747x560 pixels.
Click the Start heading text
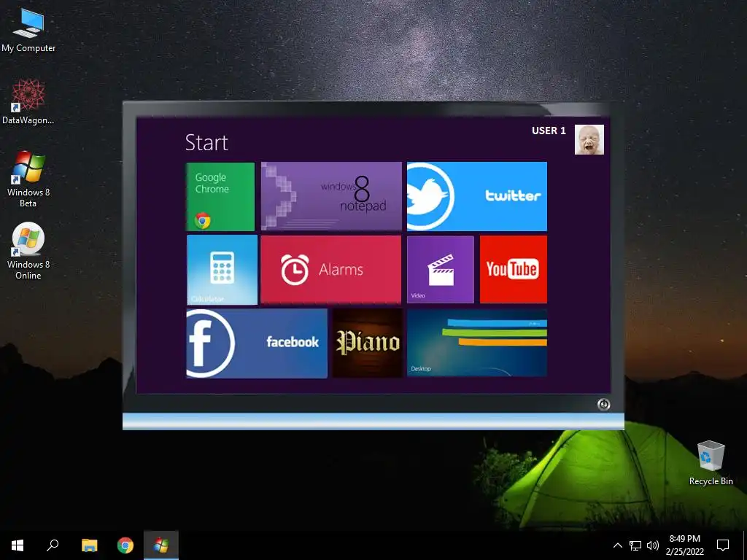(x=206, y=142)
